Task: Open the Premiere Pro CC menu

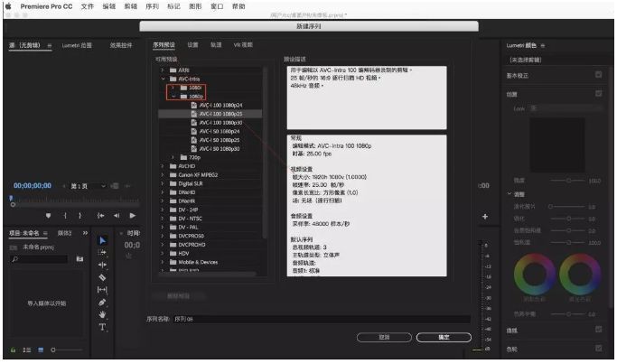Action: (46, 6)
